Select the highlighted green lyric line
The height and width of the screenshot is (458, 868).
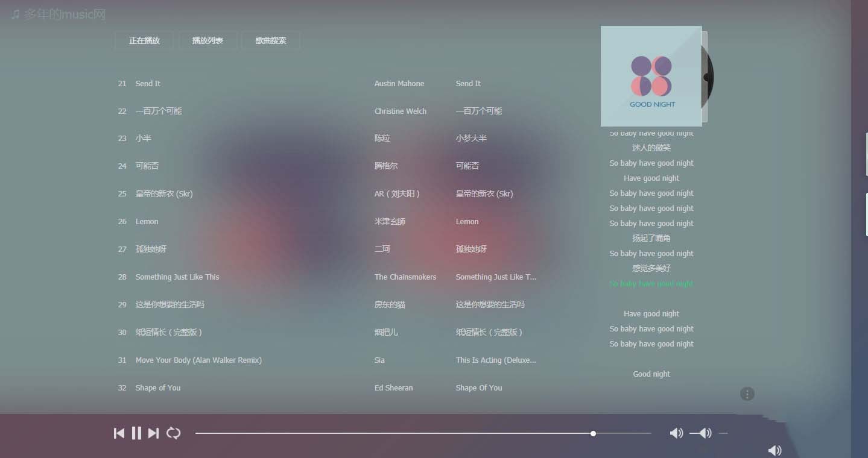(x=651, y=283)
